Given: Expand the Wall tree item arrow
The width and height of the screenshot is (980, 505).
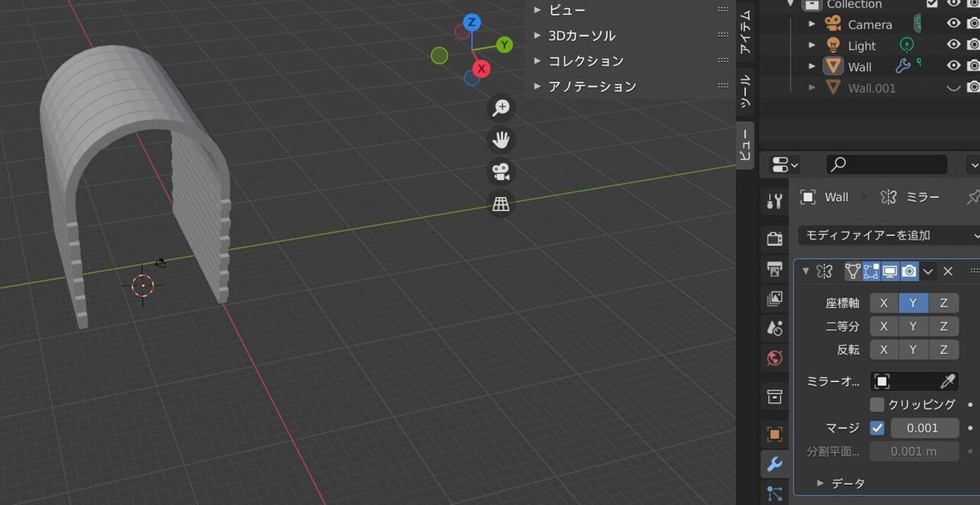Looking at the screenshot, I should point(812,66).
